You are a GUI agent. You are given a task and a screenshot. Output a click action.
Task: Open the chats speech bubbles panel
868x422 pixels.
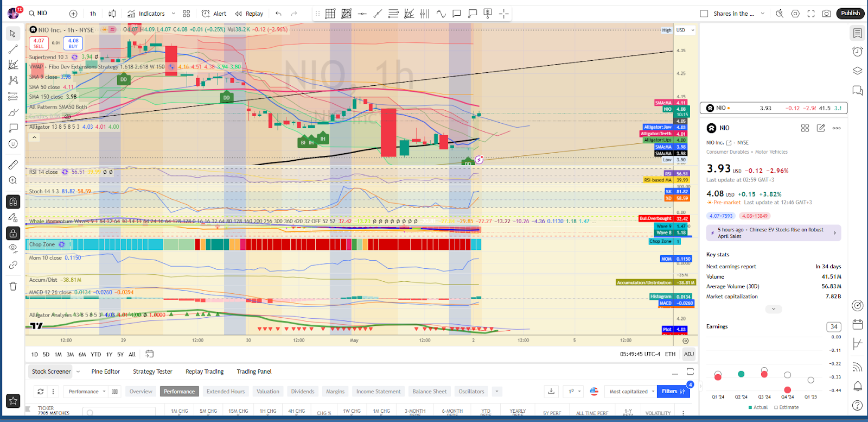[857, 90]
